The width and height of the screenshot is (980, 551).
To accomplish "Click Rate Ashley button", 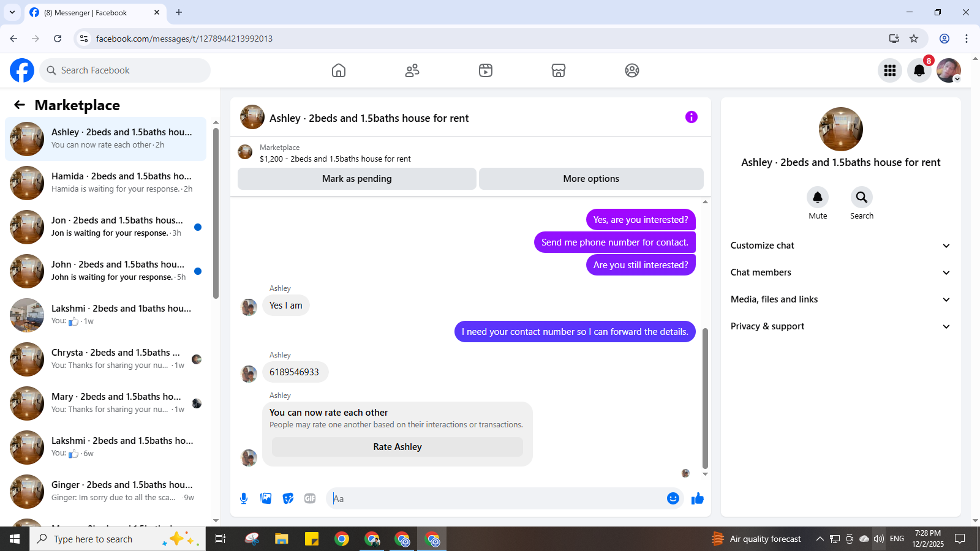I will 398,447.
